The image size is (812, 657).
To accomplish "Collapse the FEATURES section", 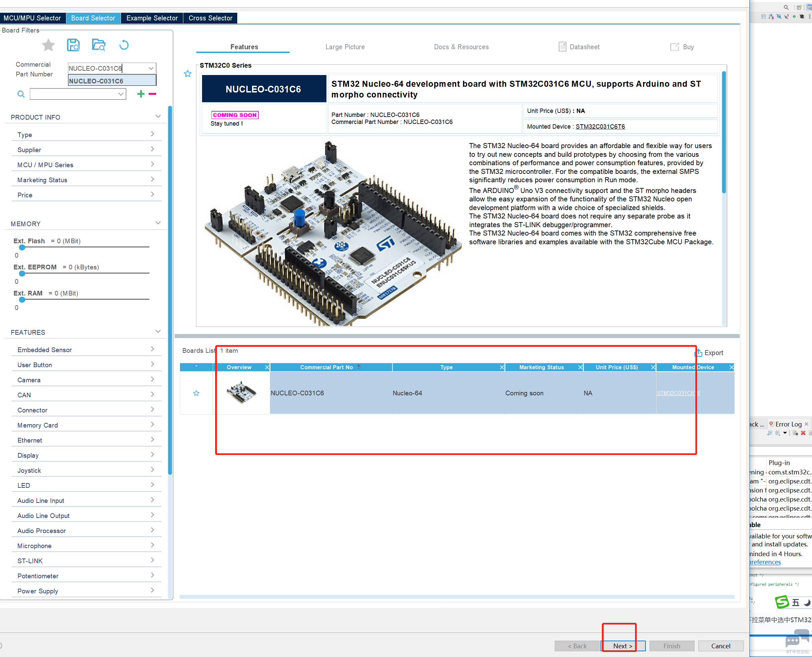I will click(158, 332).
